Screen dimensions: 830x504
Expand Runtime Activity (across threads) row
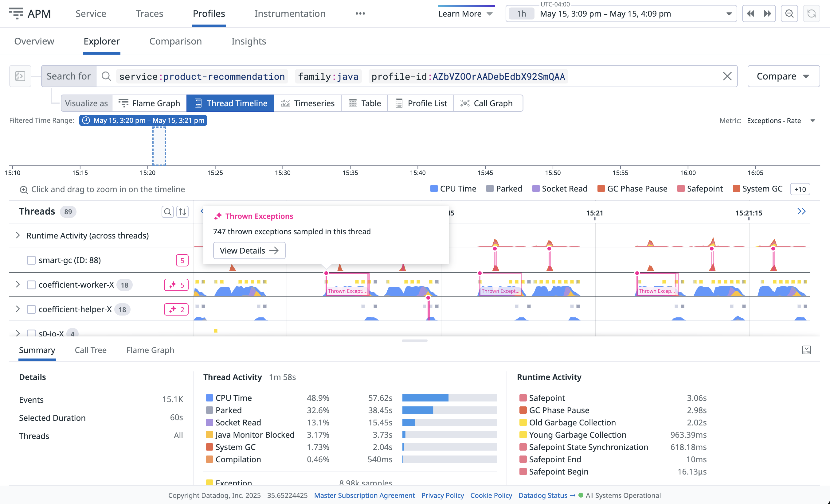[18, 235]
